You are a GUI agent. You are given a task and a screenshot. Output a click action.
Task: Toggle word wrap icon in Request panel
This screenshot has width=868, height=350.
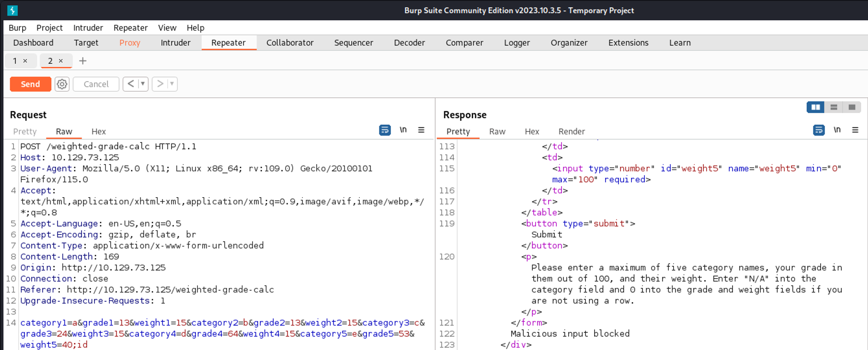[385, 130]
